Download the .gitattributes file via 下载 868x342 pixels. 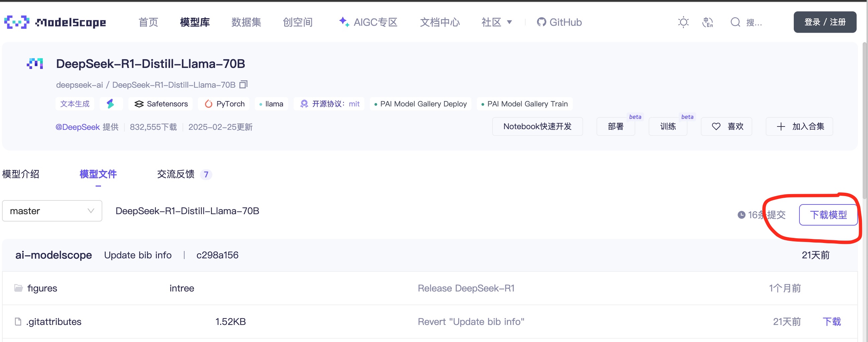pyautogui.click(x=832, y=322)
